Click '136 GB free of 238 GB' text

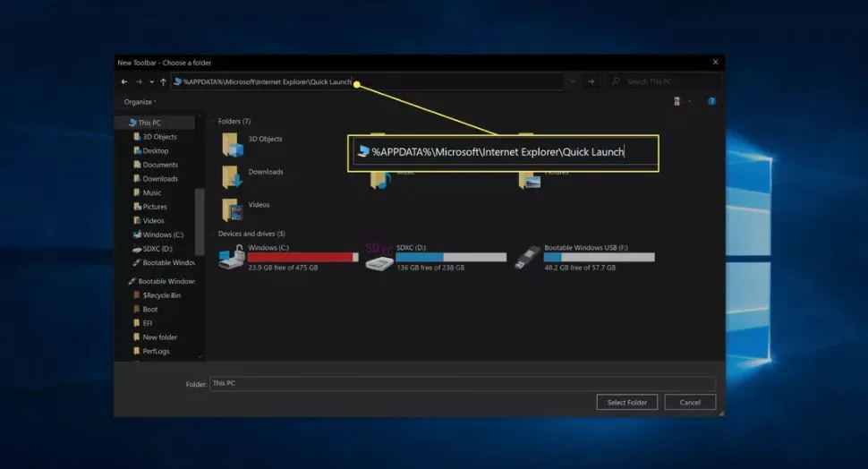tap(430, 268)
